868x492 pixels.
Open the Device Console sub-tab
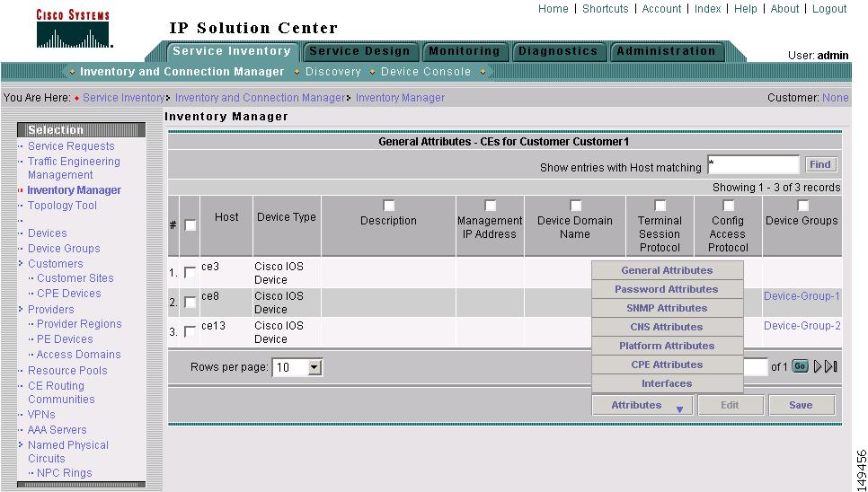point(426,72)
